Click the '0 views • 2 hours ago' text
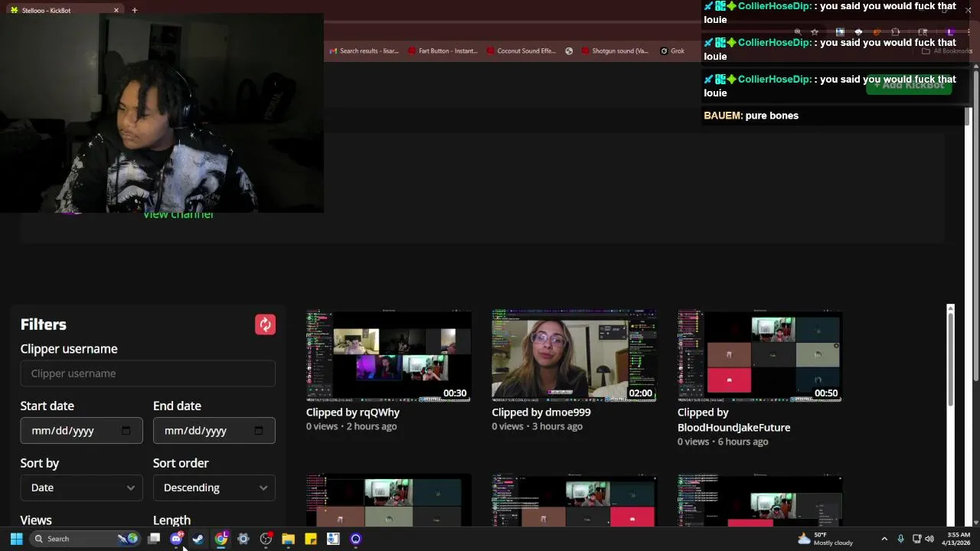Screen dimensions: 980x551 (x=351, y=426)
